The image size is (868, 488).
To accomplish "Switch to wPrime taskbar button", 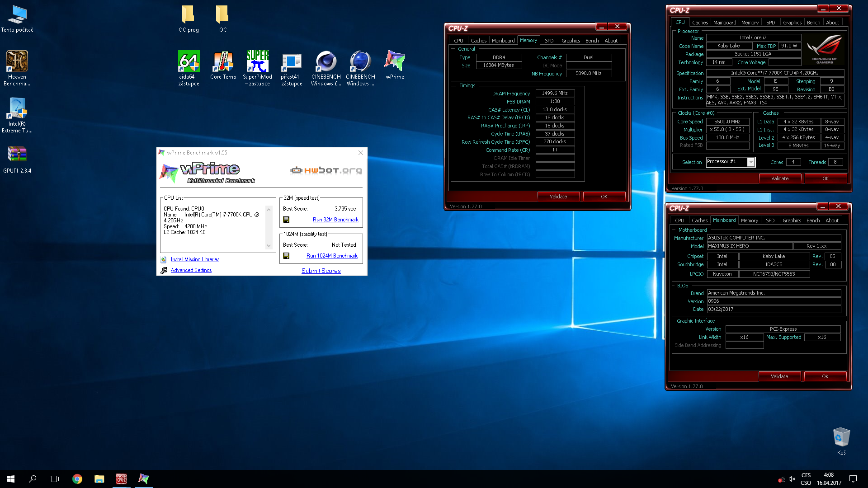I will (143, 479).
